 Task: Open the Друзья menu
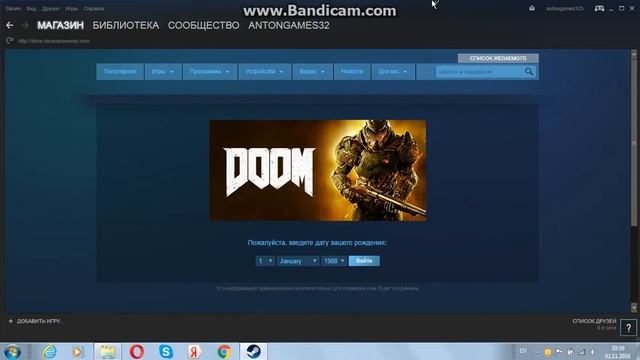tap(51, 9)
